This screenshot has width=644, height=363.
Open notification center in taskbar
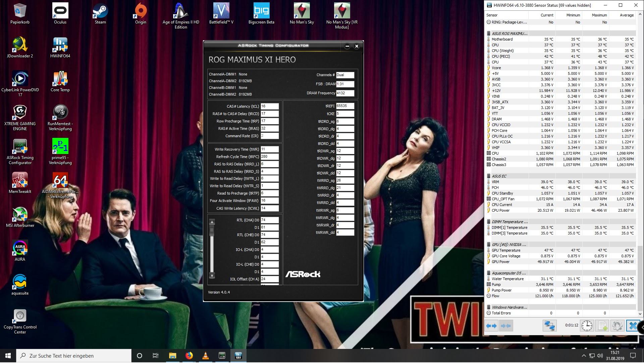point(633,356)
